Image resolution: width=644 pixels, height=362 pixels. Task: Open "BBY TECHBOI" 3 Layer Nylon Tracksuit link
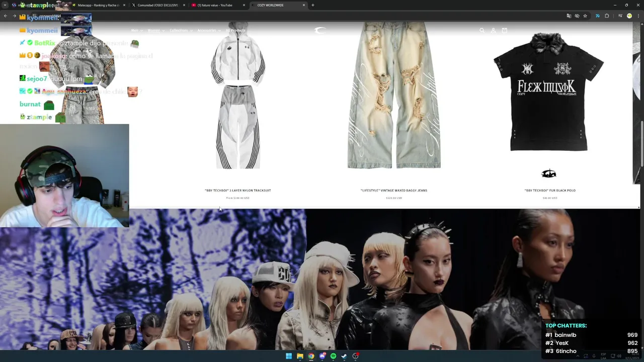coord(238,191)
